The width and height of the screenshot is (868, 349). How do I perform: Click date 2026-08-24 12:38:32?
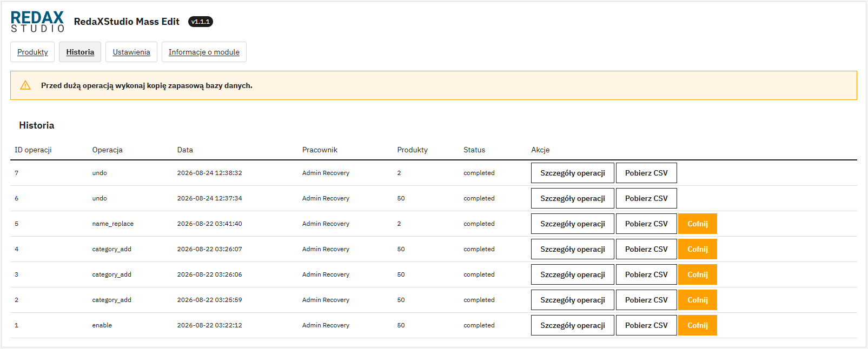[x=210, y=173]
